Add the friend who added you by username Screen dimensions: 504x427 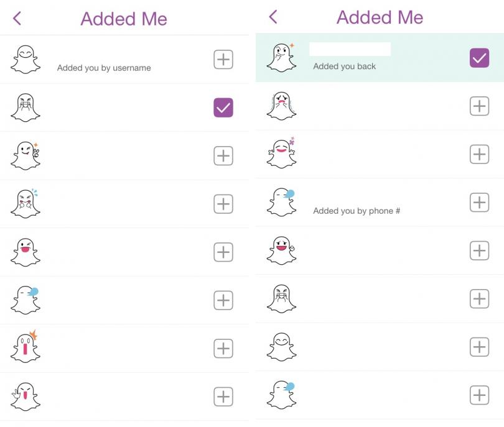click(x=223, y=60)
